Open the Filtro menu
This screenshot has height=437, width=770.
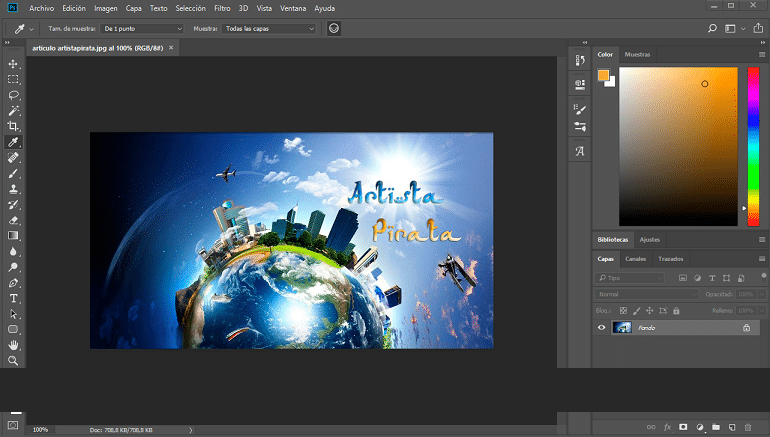click(222, 8)
